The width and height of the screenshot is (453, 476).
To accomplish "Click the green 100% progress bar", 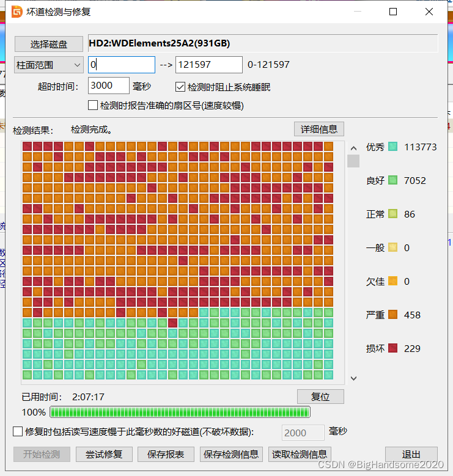I will tap(180, 412).
